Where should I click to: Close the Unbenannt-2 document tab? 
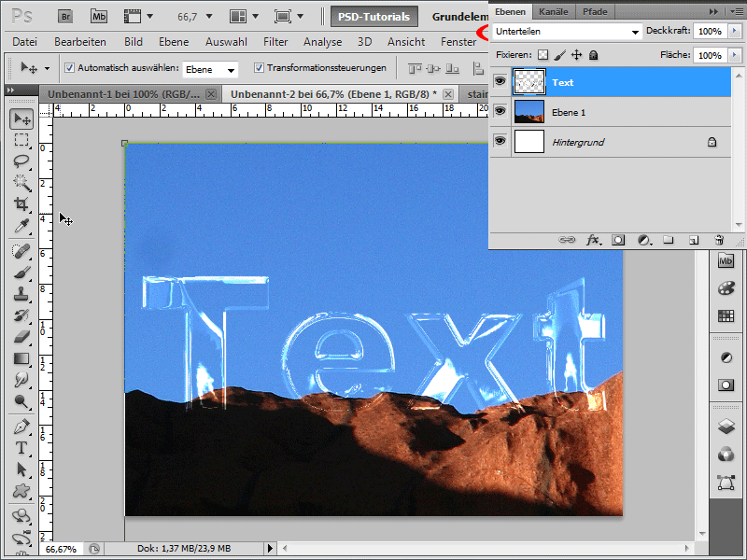pyautogui.click(x=448, y=94)
